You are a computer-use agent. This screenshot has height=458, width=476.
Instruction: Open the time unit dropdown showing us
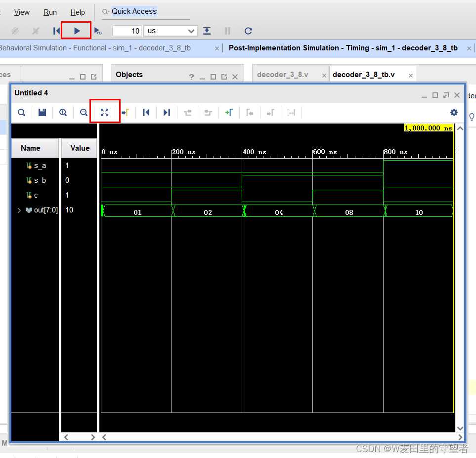(171, 31)
